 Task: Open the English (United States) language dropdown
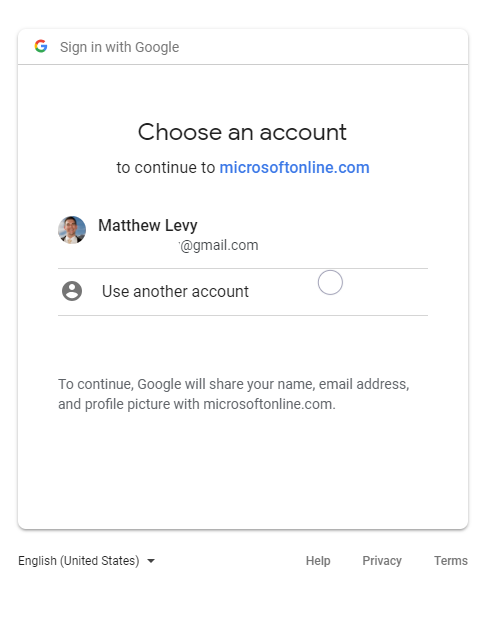pos(87,560)
